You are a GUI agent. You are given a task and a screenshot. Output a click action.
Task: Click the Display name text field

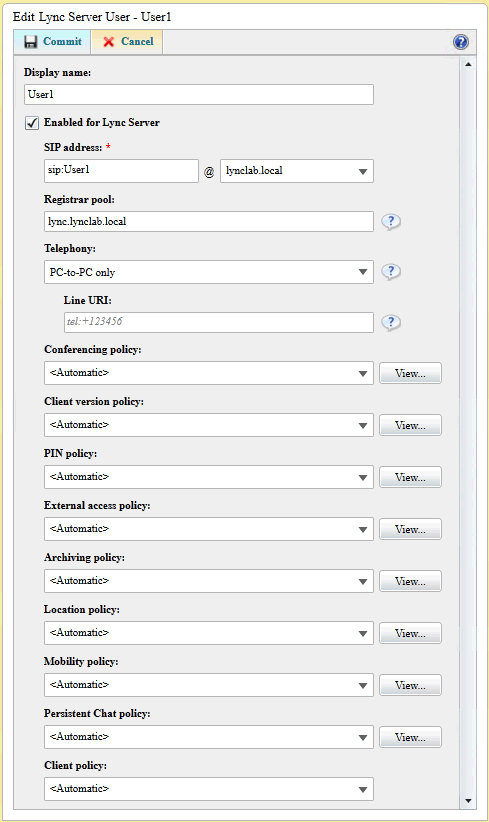tap(199, 94)
